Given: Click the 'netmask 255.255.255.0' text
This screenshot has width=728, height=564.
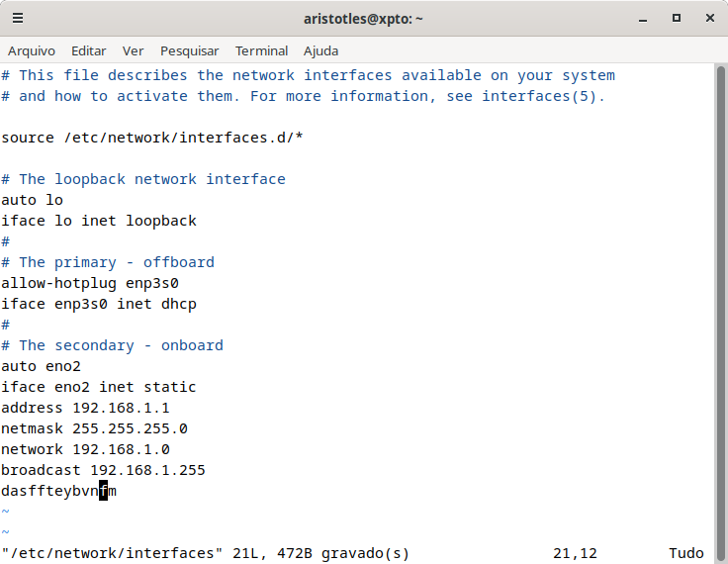Looking at the screenshot, I should [x=94, y=428].
